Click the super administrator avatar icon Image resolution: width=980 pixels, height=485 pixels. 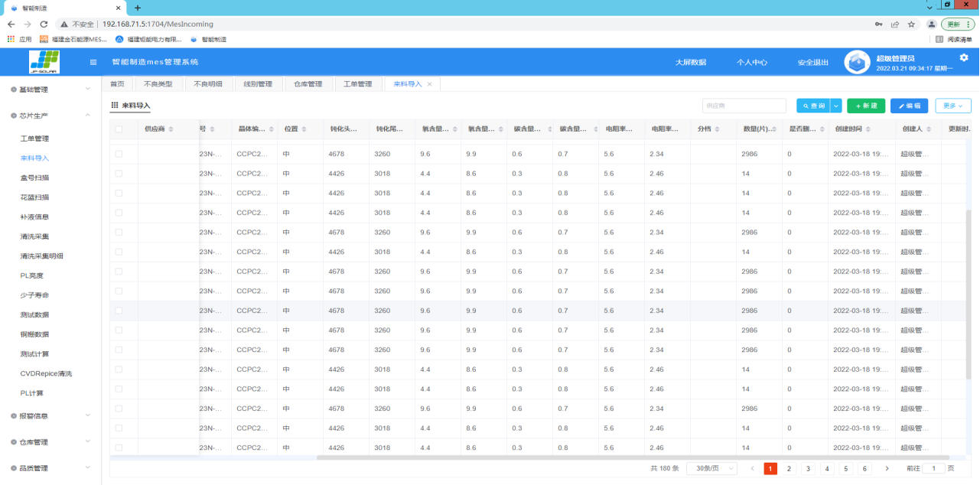857,62
